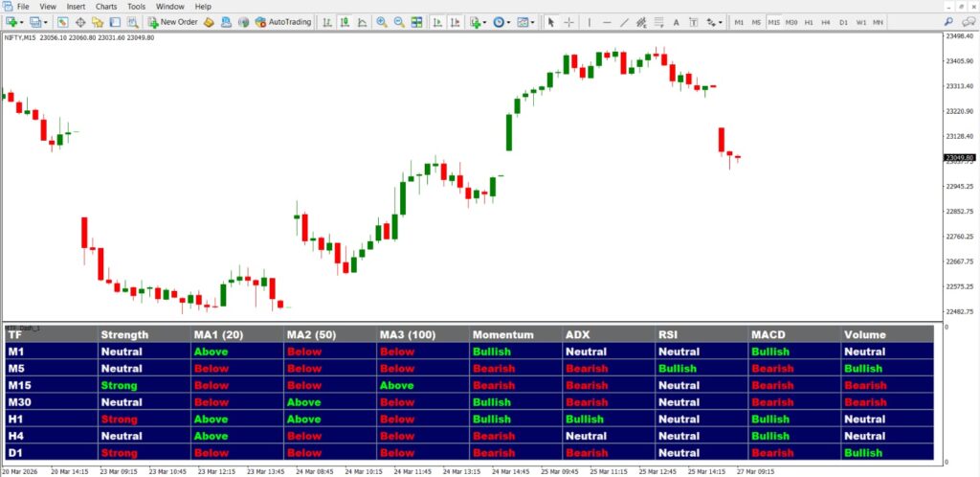Toggle chart Auto Scroll

(x=437, y=21)
